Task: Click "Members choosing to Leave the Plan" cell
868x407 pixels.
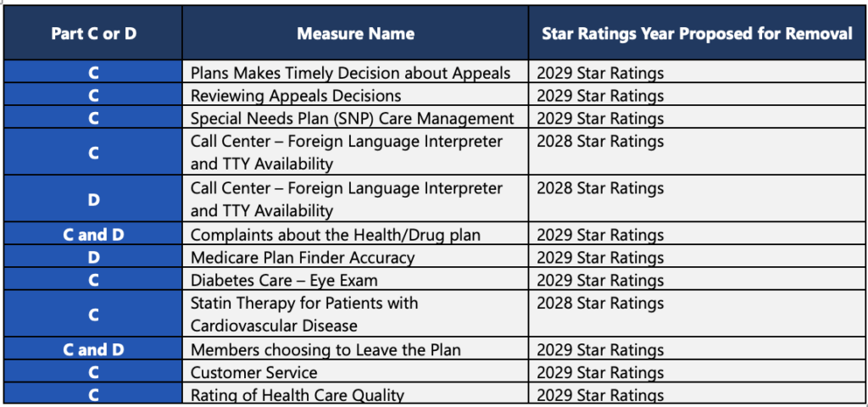Action: (325, 349)
